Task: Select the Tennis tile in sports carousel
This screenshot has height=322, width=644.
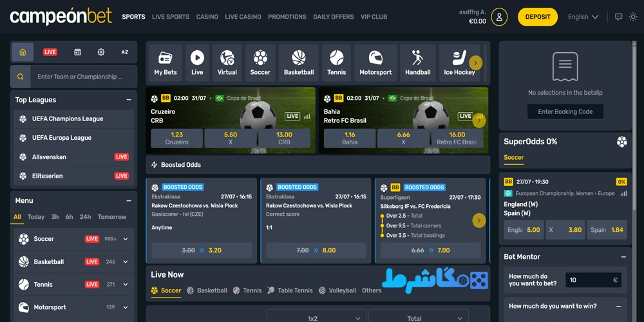Action: click(x=336, y=63)
